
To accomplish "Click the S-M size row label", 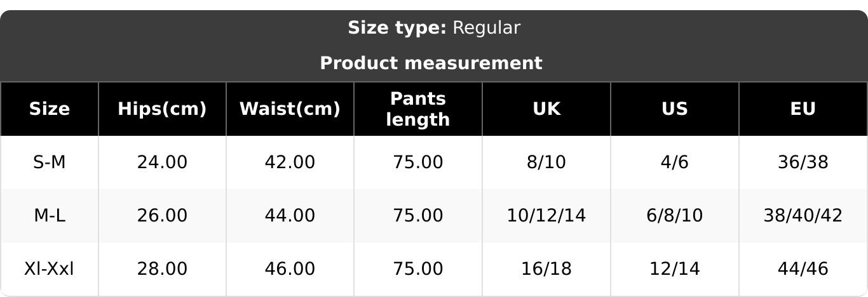I will (49, 162).
